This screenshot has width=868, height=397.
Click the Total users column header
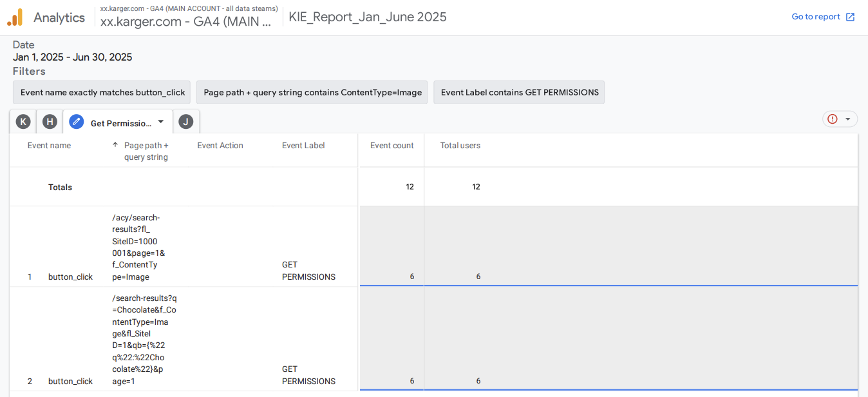click(x=460, y=146)
